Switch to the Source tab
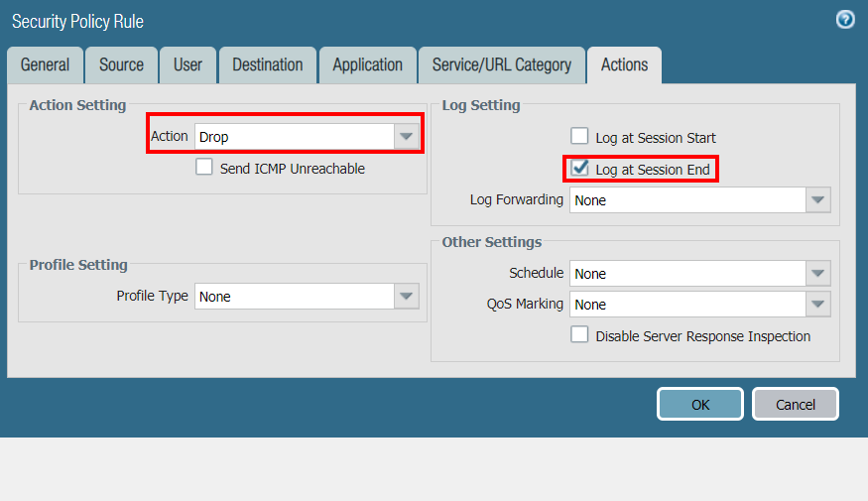 [x=121, y=64]
